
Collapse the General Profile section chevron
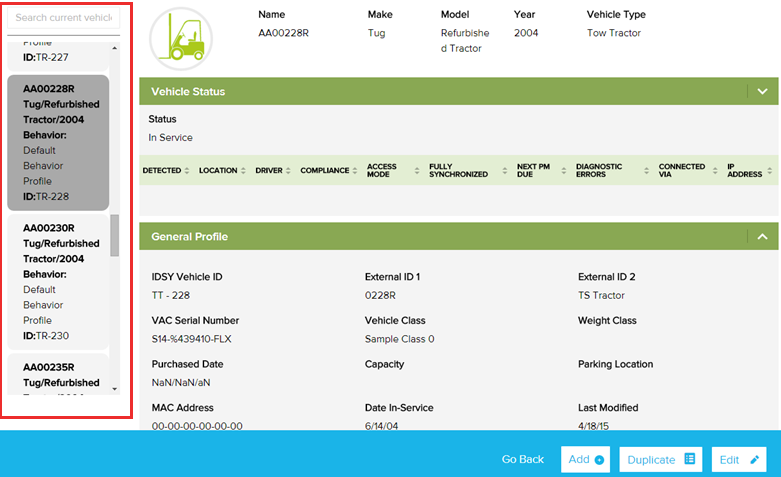(762, 237)
